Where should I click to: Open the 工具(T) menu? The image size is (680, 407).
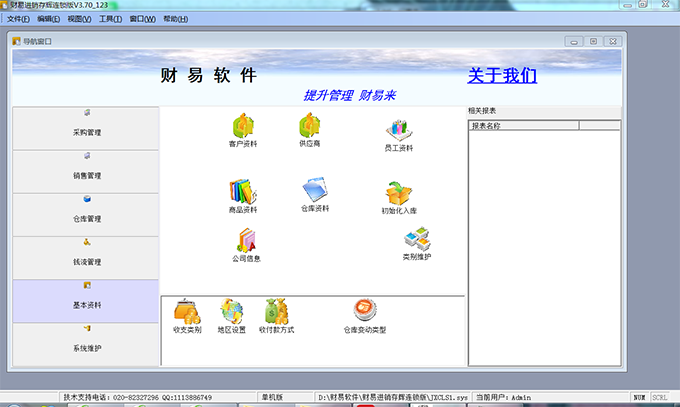pyautogui.click(x=111, y=19)
